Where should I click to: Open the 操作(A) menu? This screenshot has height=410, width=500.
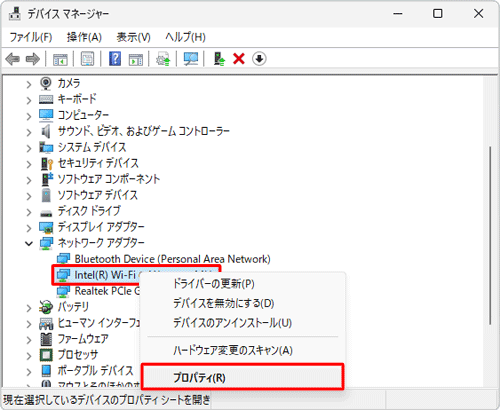(84, 37)
